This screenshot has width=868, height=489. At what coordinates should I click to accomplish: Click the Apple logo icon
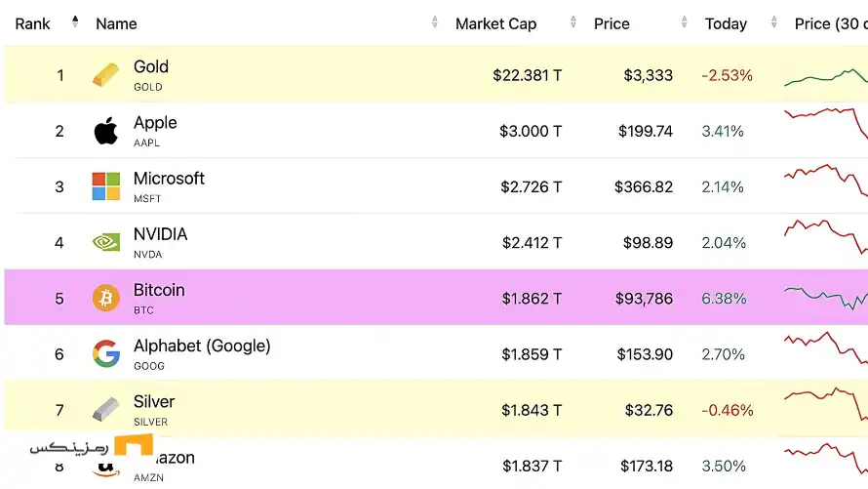coord(105,131)
